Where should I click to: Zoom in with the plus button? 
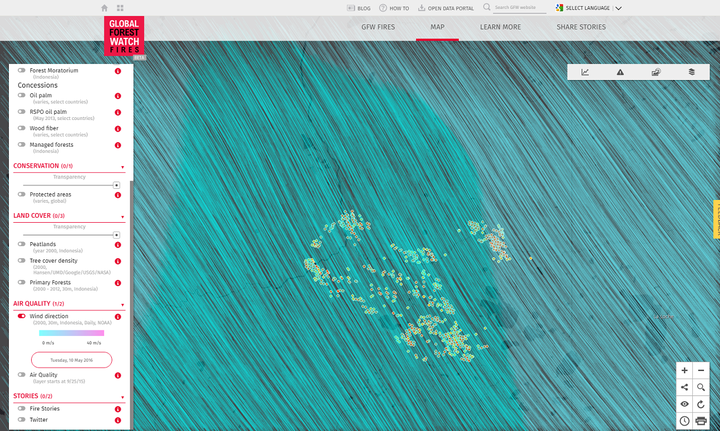pos(685,370)
